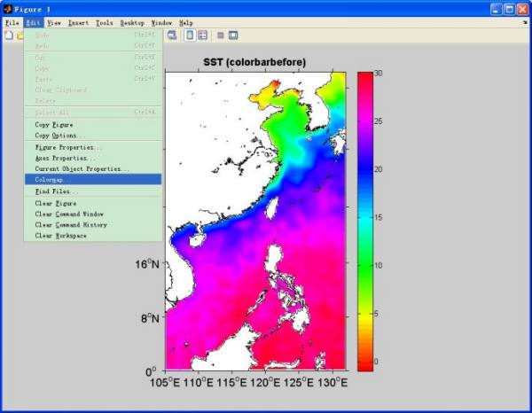The height and width of the screenshot is (413, 532).
Task: Click the Show Plot Tools icon
Action: click(233, 35)
